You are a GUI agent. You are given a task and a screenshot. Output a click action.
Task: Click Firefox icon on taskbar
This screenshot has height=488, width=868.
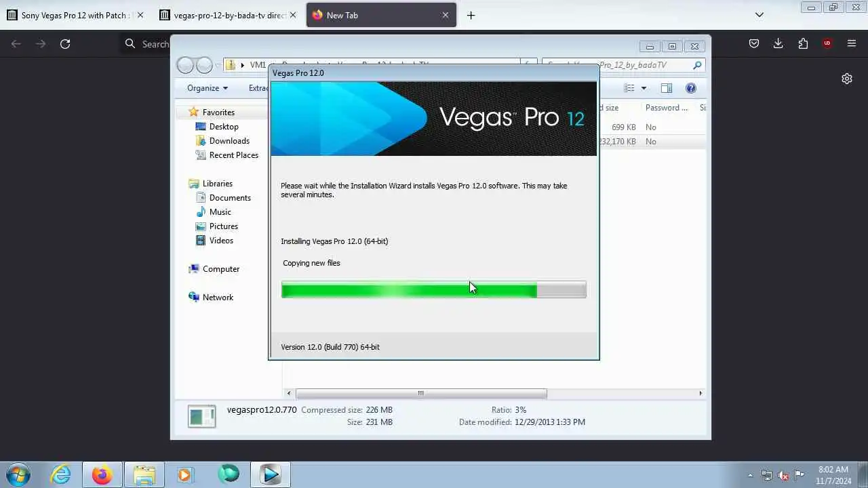(x=102, y=474)
